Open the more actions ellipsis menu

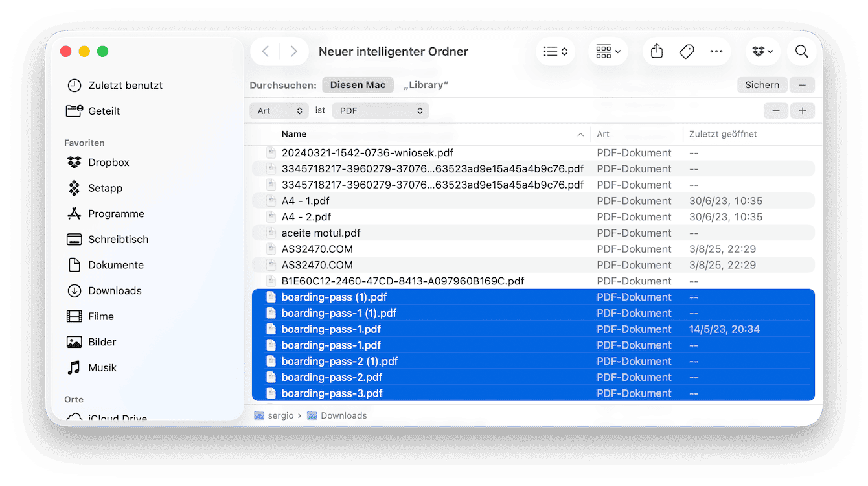tap(716, 51)
